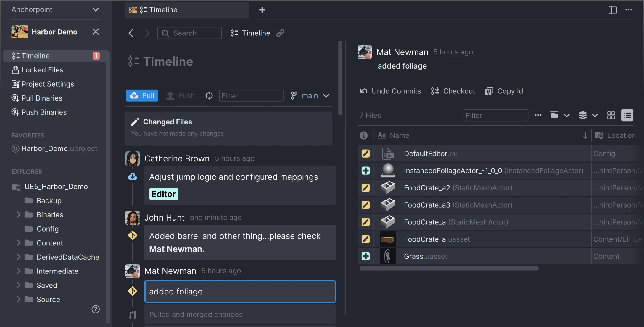Toggle the sidebar panel visibility
The height and width of the screenshot is (327, 644).
[x=613, y=10]
